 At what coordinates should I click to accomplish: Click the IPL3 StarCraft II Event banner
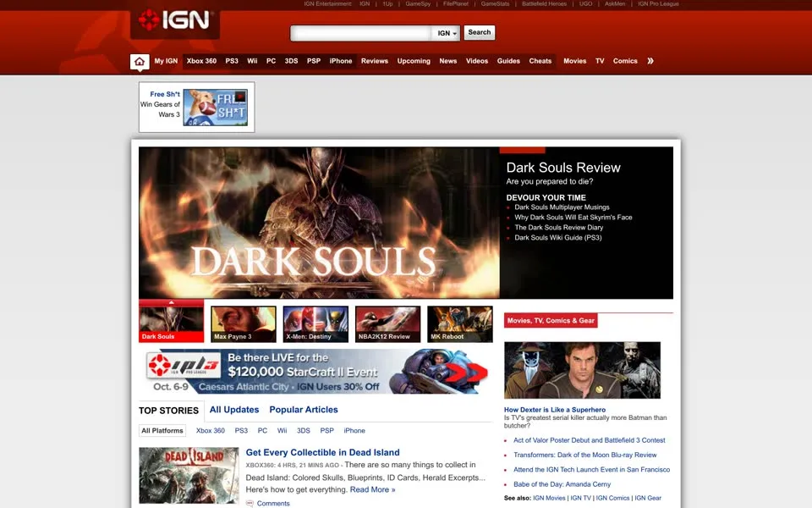(316, 372)
